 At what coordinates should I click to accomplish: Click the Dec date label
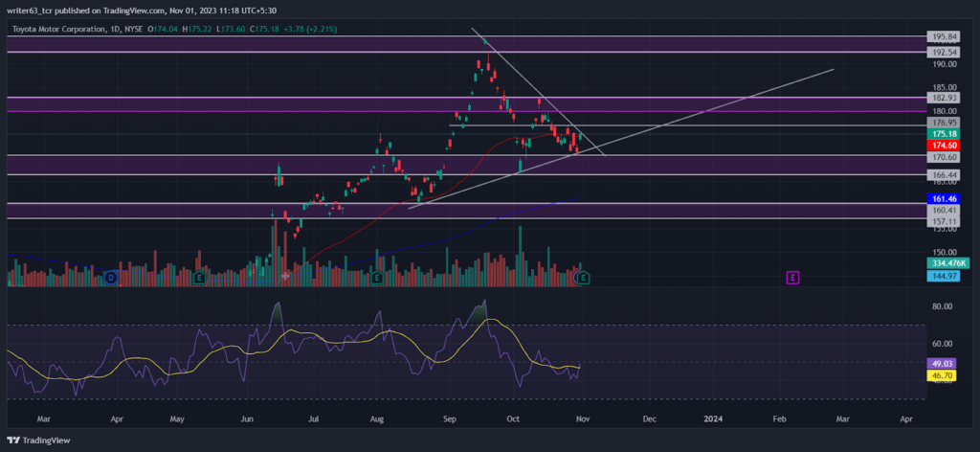coord(650,417)
